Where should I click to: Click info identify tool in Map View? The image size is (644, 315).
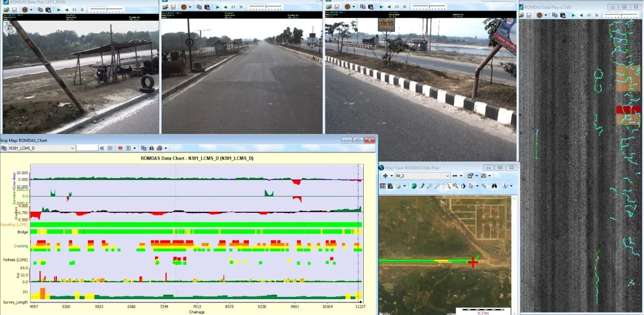tap(505, 186)
